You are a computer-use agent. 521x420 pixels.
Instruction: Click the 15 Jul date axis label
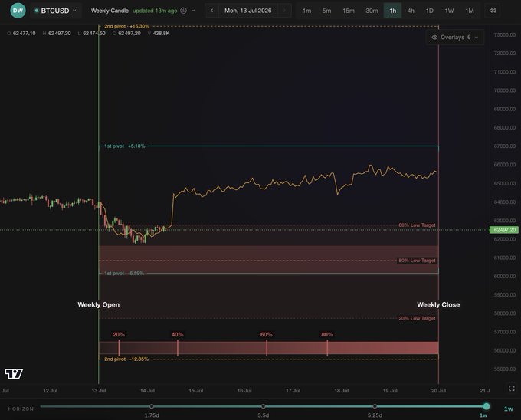pyautogui.click(x=195, y=390)
